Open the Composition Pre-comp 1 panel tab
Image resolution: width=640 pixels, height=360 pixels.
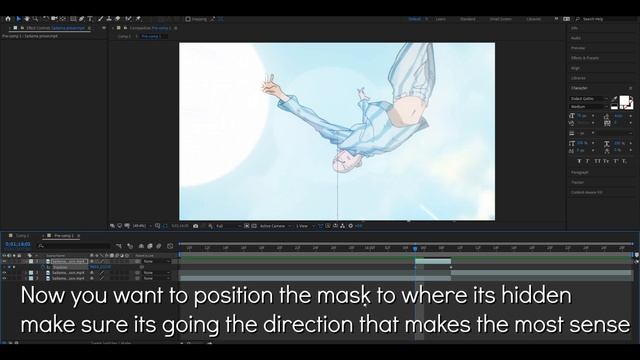pos(150,28)
